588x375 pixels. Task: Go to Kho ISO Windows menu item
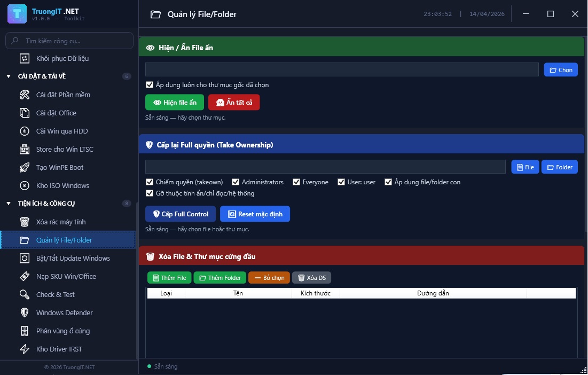62,185
